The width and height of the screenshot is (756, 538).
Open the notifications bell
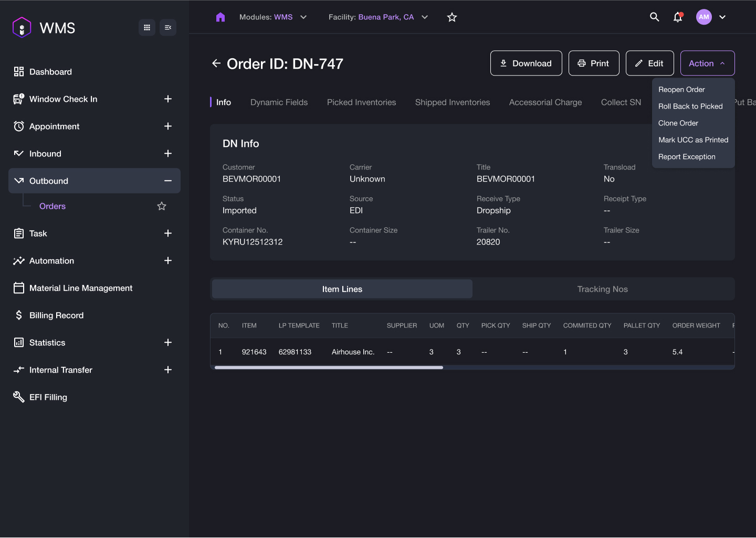(678, 17)
